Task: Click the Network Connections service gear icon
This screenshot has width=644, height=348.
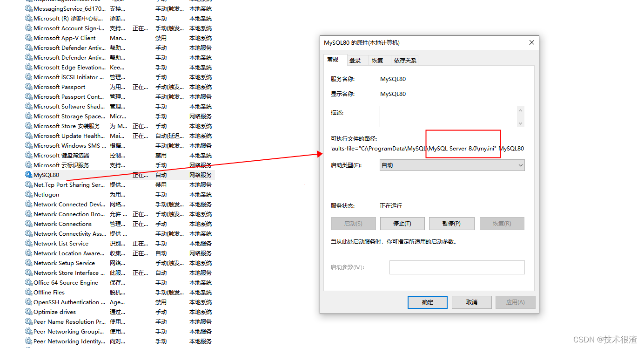Action: pos(28,224)
